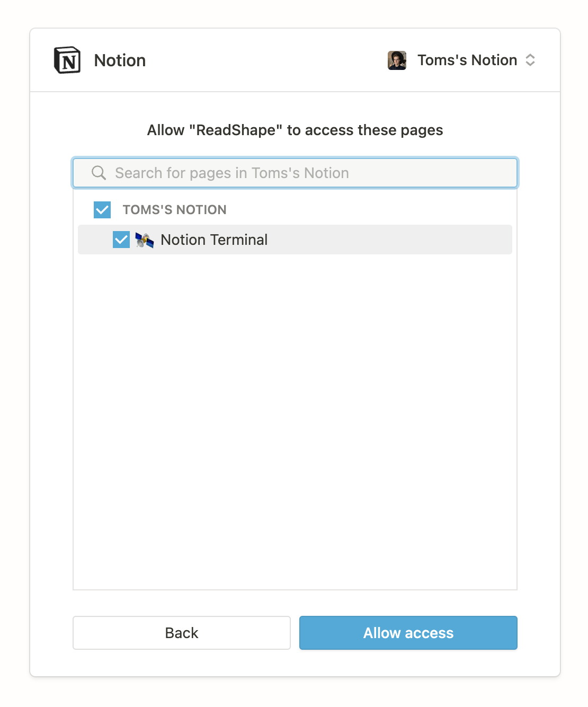Click blank header area right of Notion title

(x=265, y=60)
